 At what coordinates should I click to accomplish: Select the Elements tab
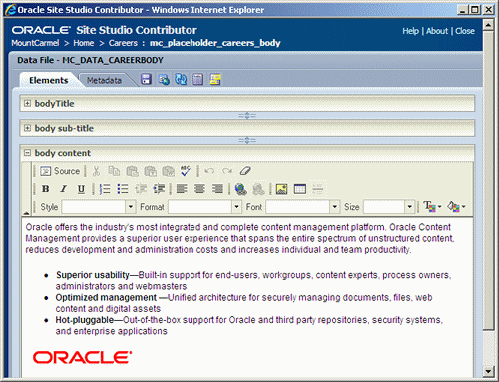click(x=49, y=80)
